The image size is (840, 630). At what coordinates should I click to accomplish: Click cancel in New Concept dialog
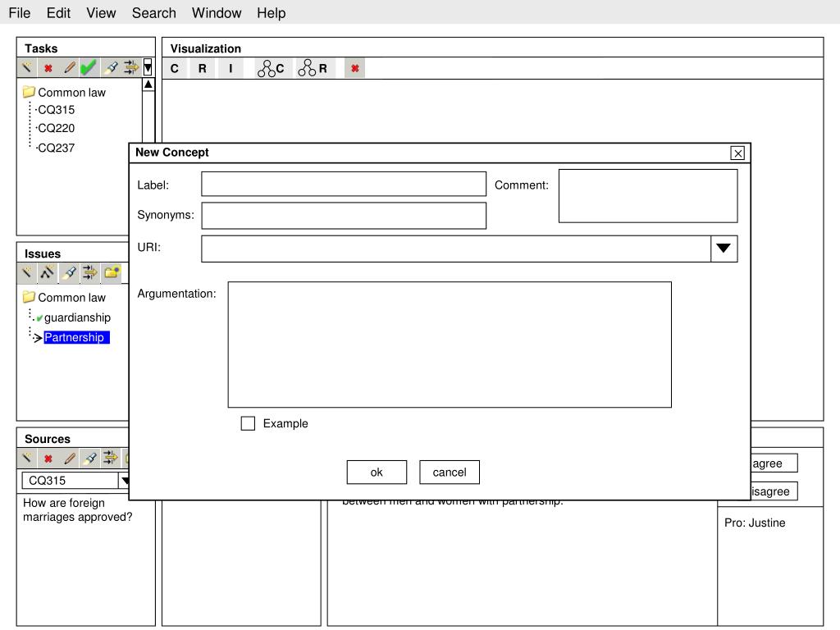point(450,472)
